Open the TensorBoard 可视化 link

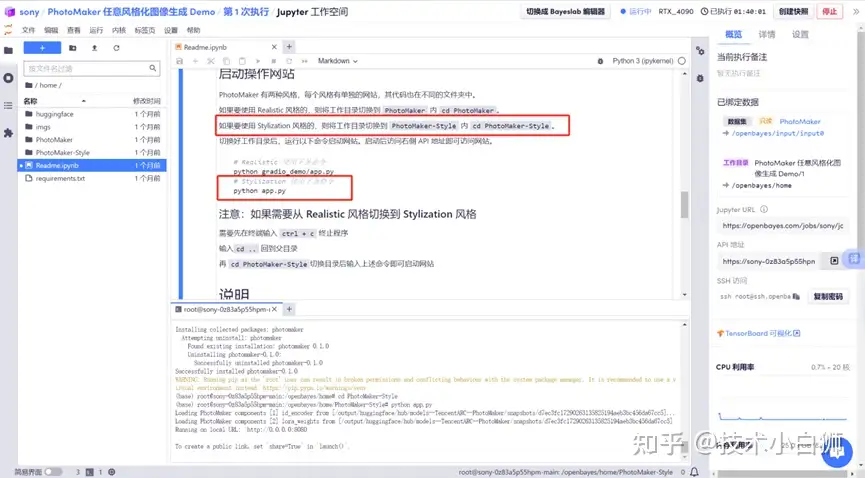tap(759, 333)
